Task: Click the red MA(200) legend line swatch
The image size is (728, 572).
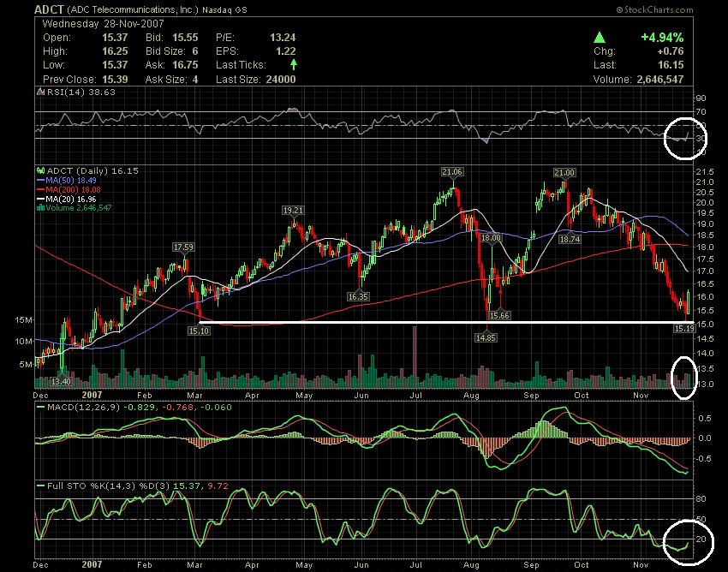Action: (41, 190)
